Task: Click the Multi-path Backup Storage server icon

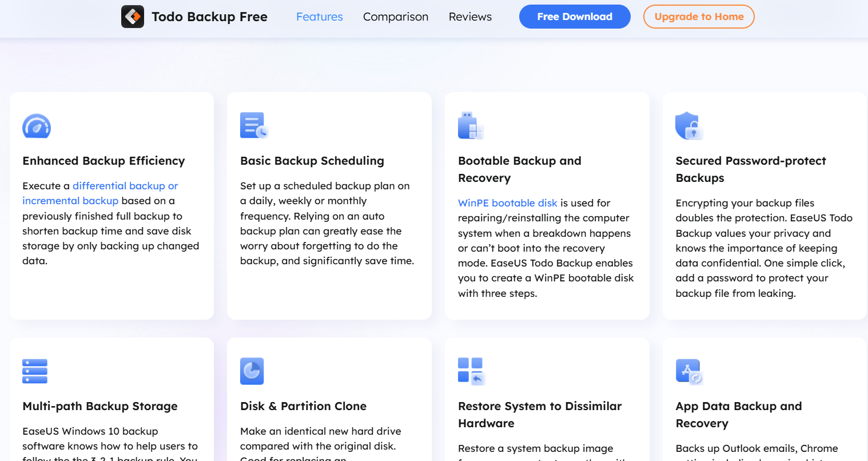Action: click(35, 371)
